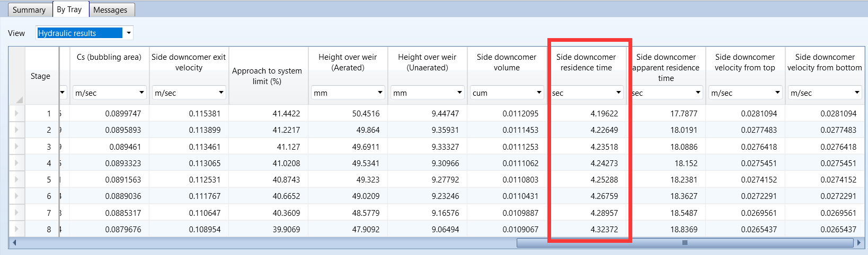This screenshot has width=868, height=255.
Task: Click row selector arrow for stage 5
Action: (x=17, y=179)
